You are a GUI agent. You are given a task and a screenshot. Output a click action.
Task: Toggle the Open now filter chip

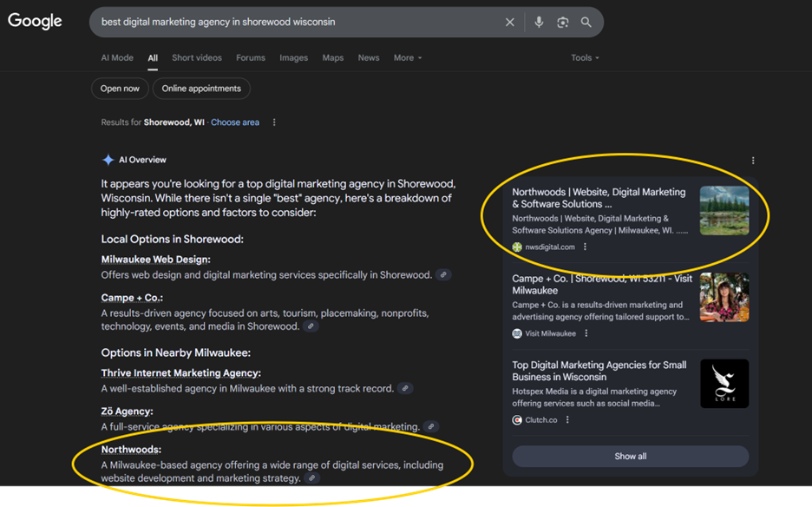point(120,89)
